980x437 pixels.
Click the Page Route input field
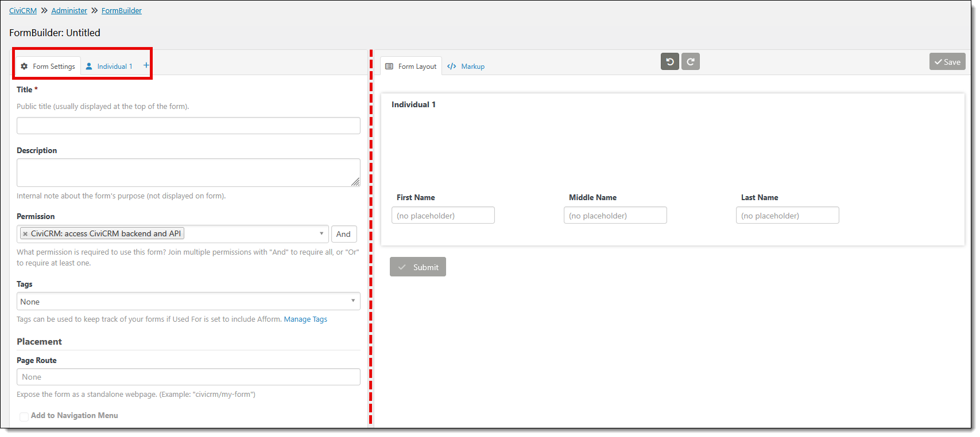tap(188, 377)
